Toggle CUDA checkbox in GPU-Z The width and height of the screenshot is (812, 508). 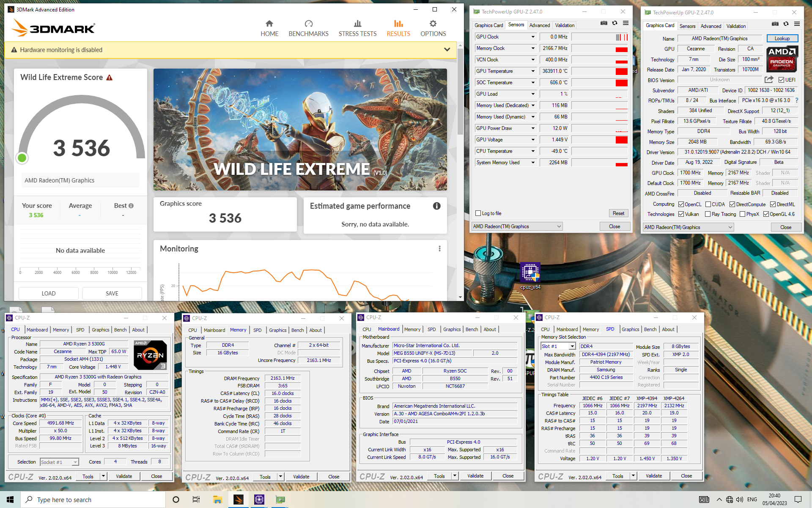click(708, 204)
